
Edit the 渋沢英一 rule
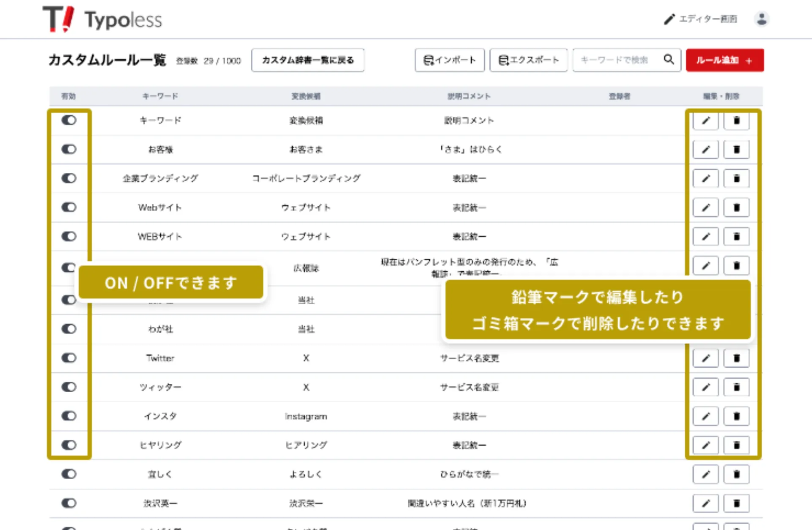(x=705, y=503)
